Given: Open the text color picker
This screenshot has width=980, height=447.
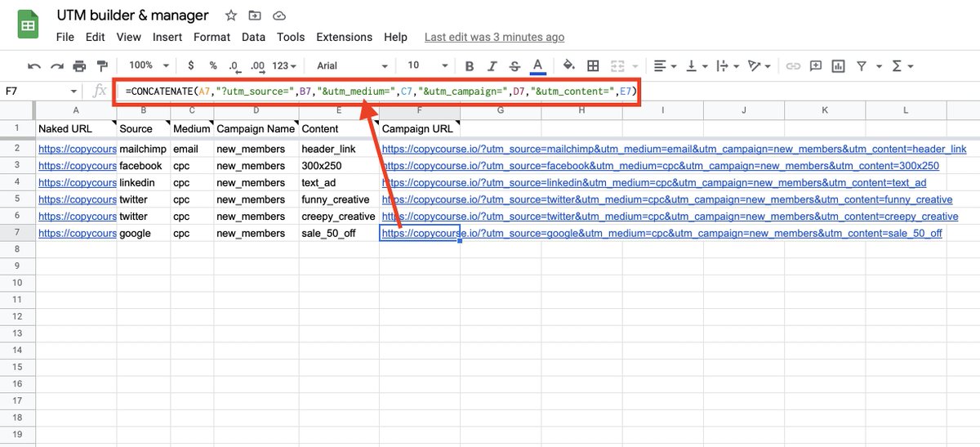Looking at the screenshot, I should coord(537,65).
